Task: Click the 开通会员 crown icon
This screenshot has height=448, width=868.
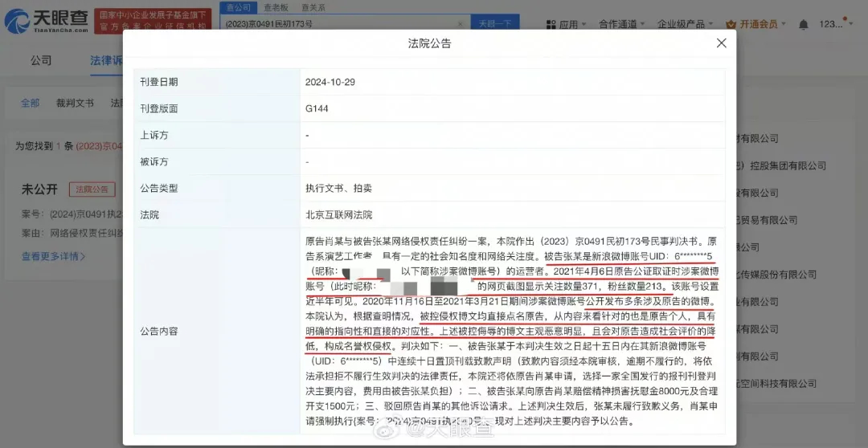Action: (731, 25)
